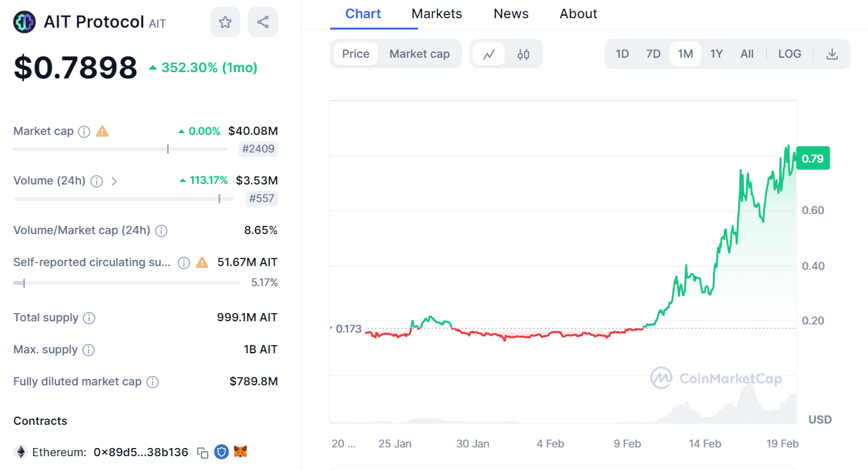Add token to MetaMask fox icon
Screen dimensions: 868x470
(x=240, y=452)
